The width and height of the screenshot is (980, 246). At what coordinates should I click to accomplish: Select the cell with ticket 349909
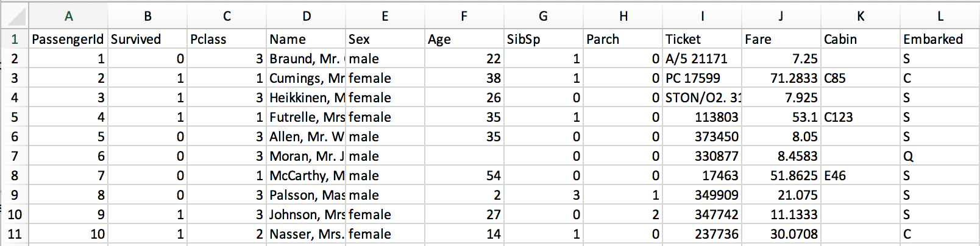702,195
